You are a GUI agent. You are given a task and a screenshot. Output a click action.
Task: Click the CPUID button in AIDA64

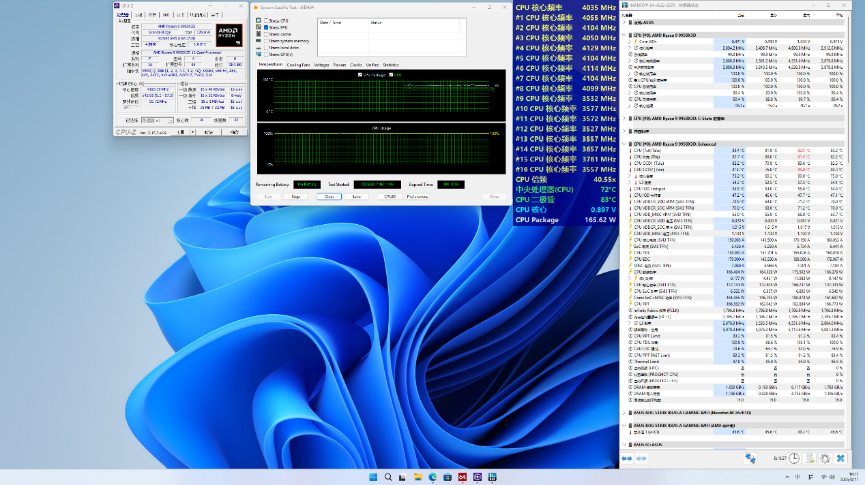[388, 197]
